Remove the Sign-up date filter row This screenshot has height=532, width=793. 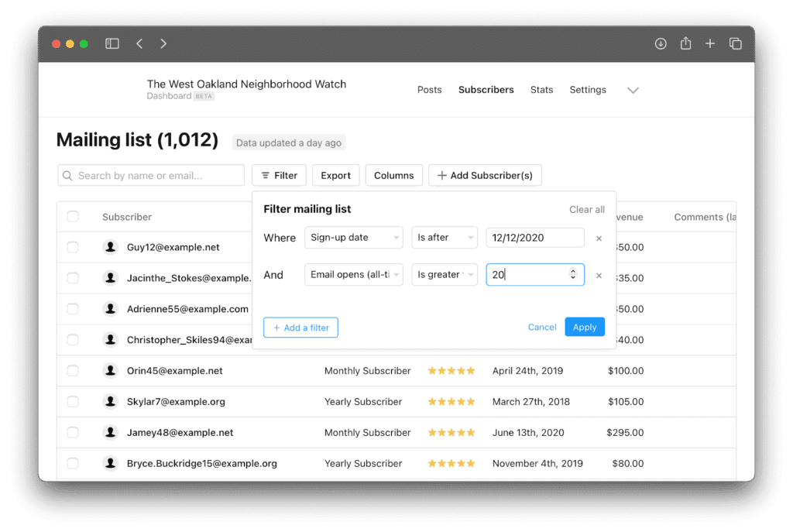pos(599,239)
